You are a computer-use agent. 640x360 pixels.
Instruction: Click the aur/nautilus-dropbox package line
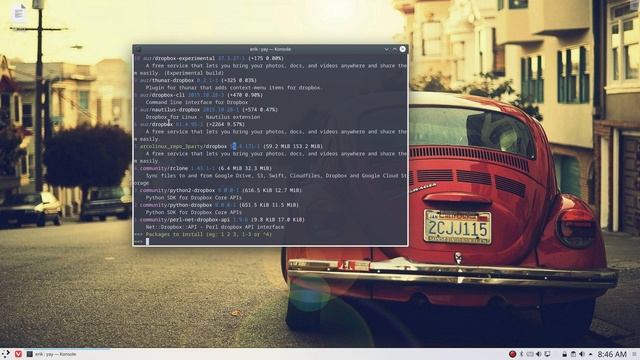[x=206, y=110]
